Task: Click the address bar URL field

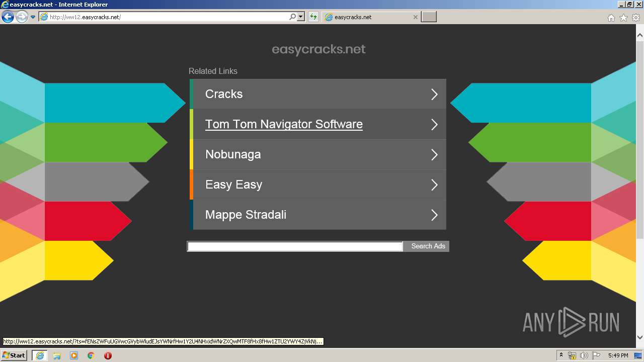Action: click(x=163, y=17)
